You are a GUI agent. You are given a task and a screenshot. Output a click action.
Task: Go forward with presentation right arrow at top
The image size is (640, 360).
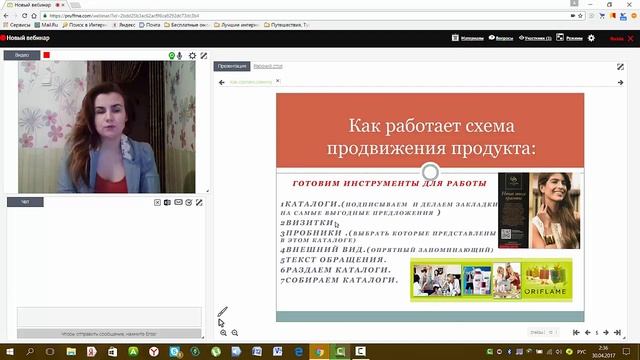[x=620, y=82]
